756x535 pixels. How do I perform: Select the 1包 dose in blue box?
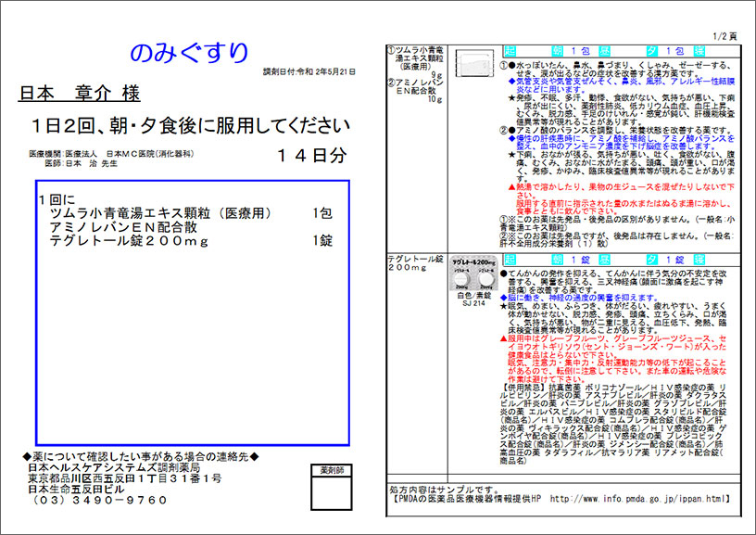pos(321,212)
